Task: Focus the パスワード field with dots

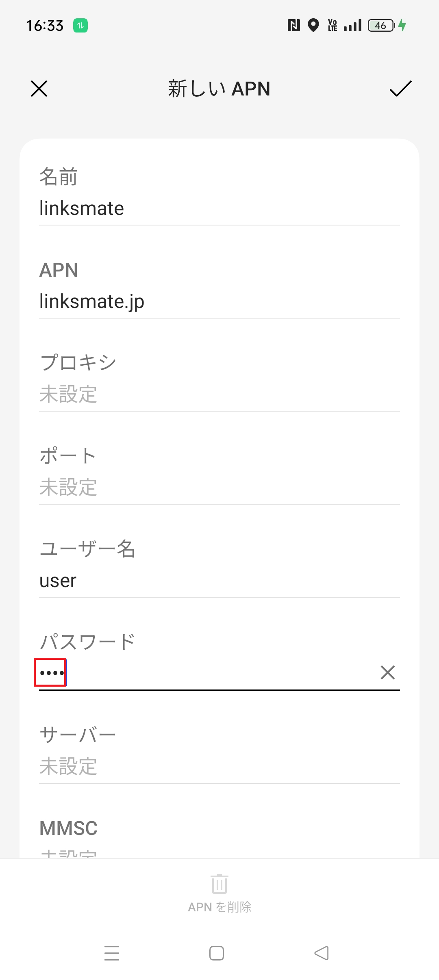Action: (x=203, y=673)
